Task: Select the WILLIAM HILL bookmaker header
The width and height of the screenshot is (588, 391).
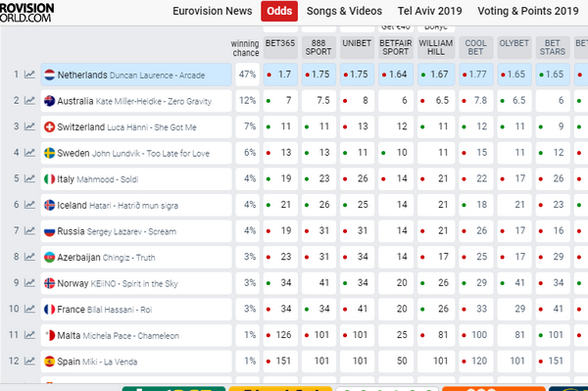Action: click(x=436, y=48)
